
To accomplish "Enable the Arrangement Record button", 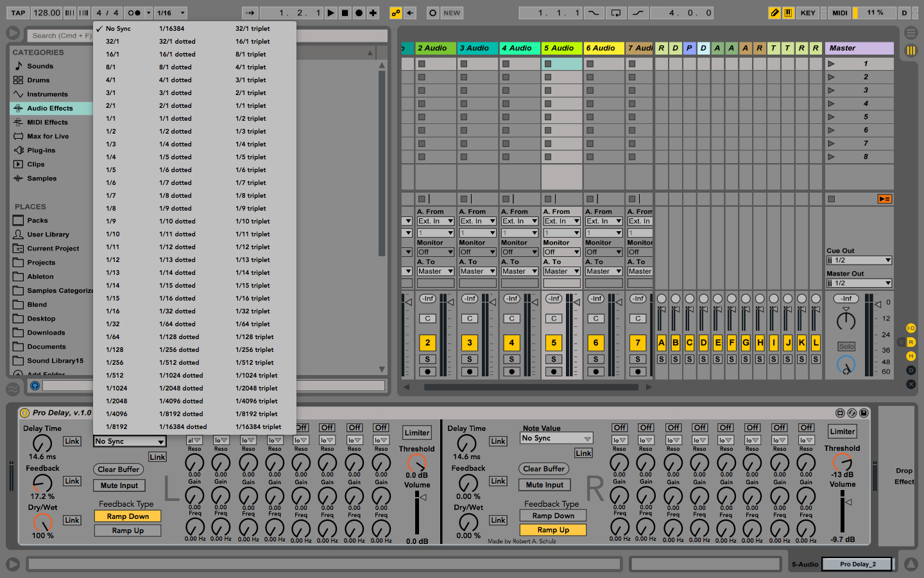I will (x=359, y=13).
